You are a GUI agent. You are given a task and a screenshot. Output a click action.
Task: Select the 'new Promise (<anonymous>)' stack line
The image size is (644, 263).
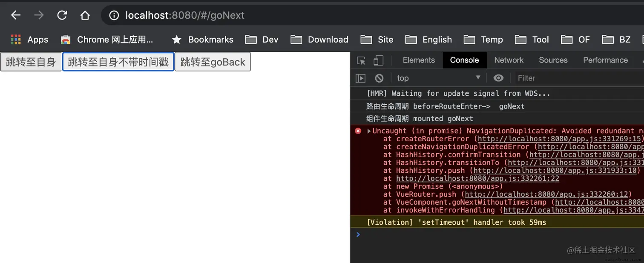click(x=443, y=186)
